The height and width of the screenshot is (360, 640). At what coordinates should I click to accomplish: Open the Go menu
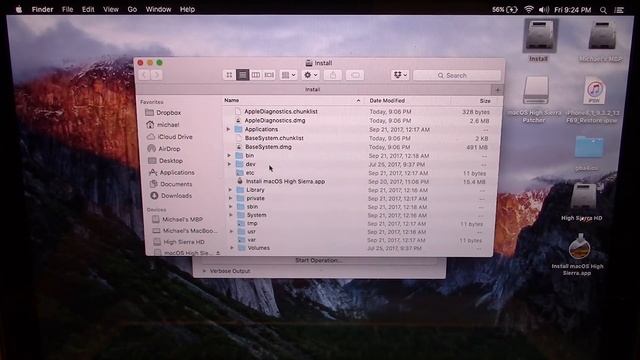coord(132,9)
